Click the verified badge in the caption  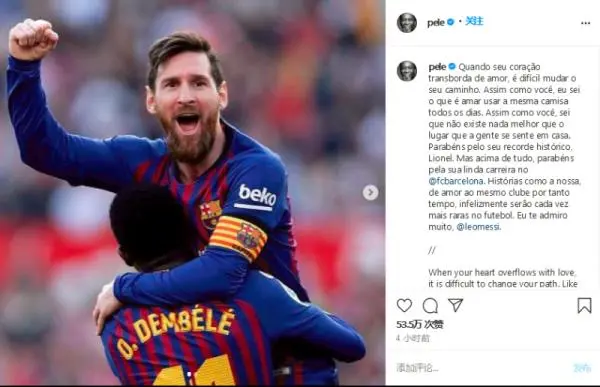pos(452,67)
